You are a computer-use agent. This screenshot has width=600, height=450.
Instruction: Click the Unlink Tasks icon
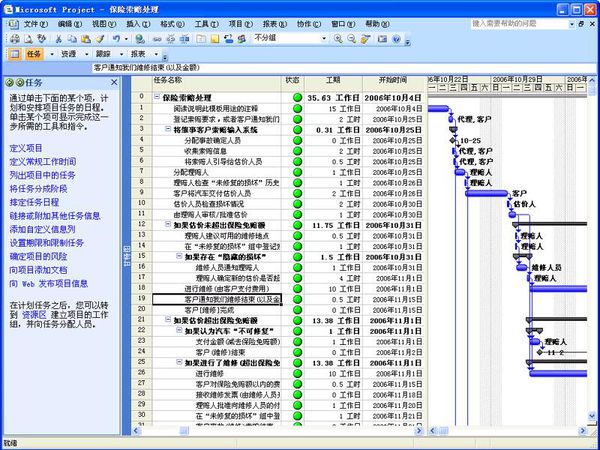[x=171, y=39]
